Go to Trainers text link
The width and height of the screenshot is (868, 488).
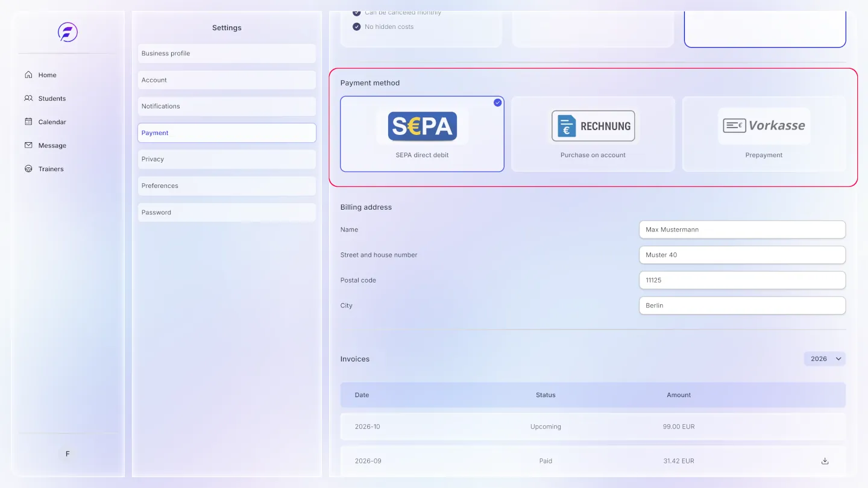click(51, 169)
